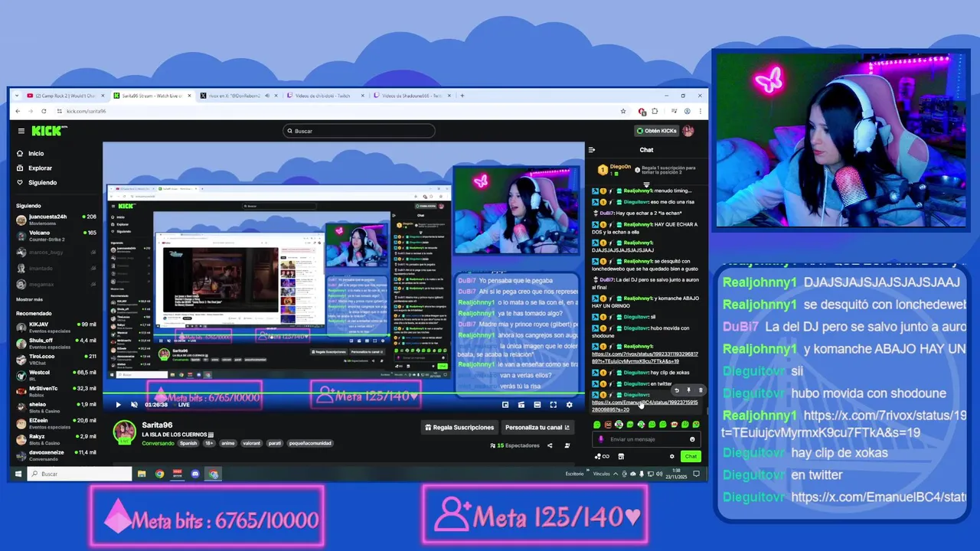Open Windows Start menu

(x=18, y=474)
